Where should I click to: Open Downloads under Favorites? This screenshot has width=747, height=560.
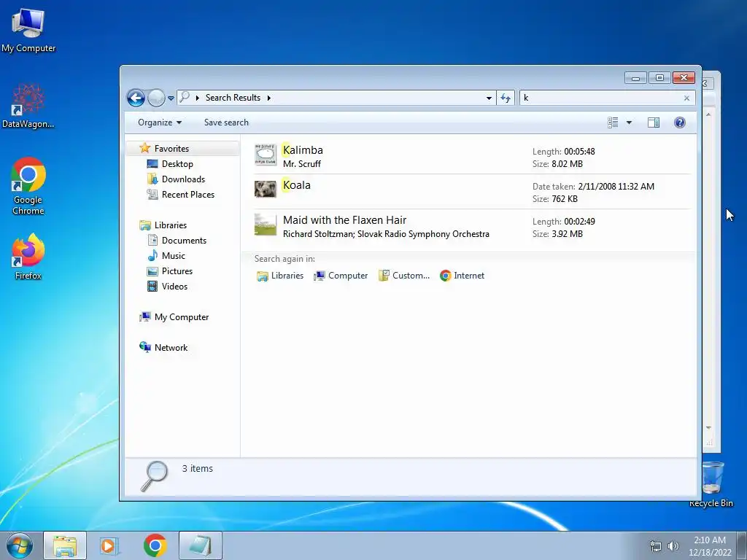point(183,179)
